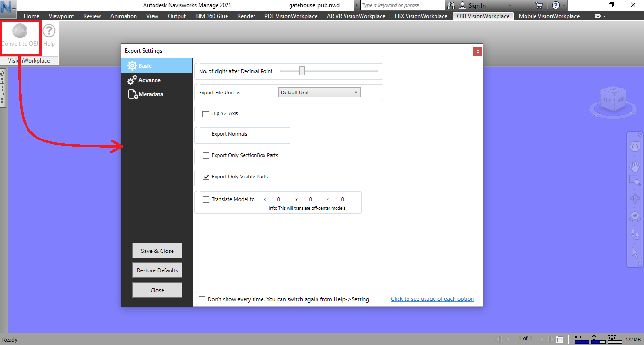
Task: Select the Look Around tool
Action: tap(635, 217)
